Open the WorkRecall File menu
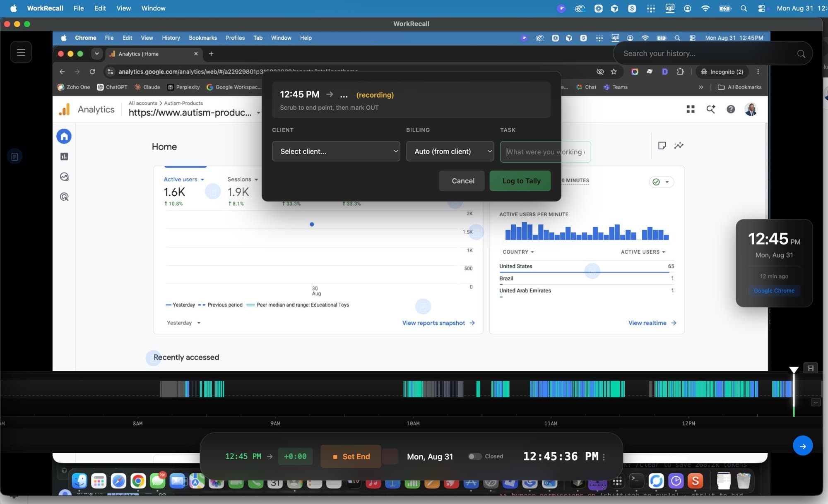 point(78,8)
